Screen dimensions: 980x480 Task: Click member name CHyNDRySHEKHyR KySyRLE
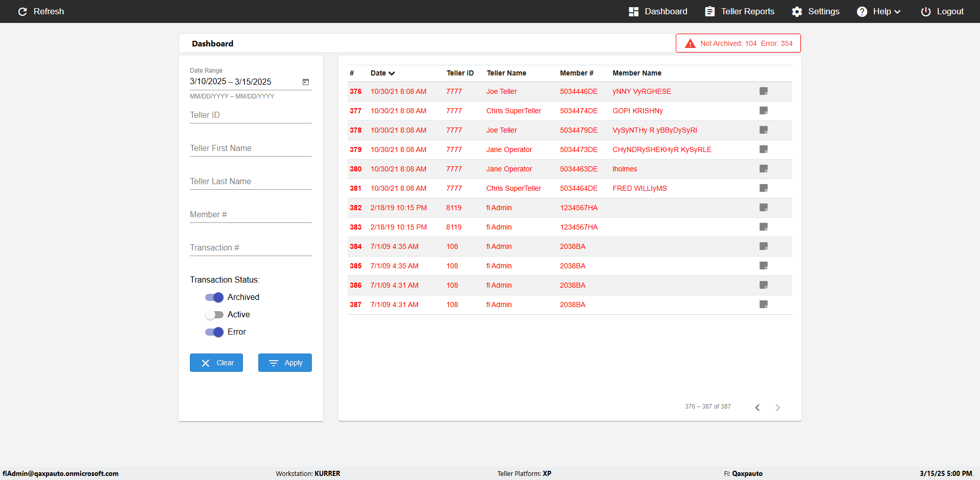coord(662,150)
